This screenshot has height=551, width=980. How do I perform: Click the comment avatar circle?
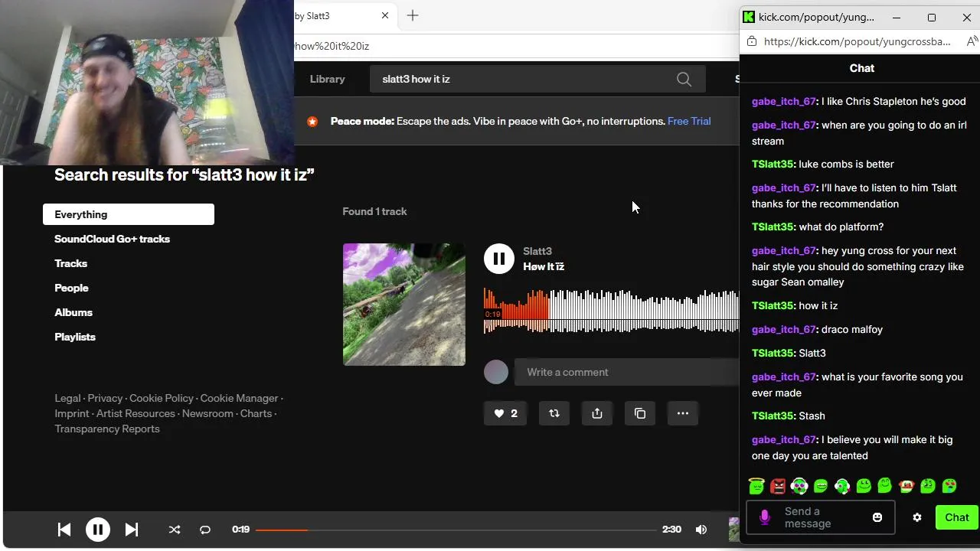click(496, 372)
